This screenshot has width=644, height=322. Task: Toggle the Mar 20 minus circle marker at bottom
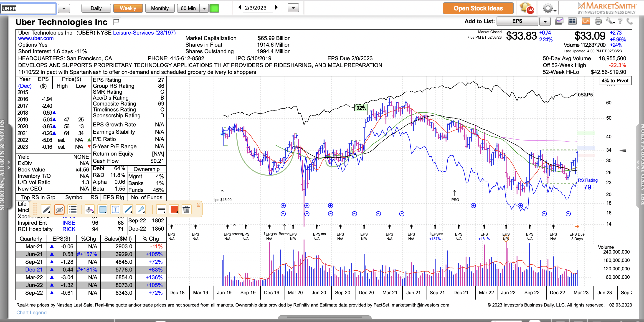(307, 214)
